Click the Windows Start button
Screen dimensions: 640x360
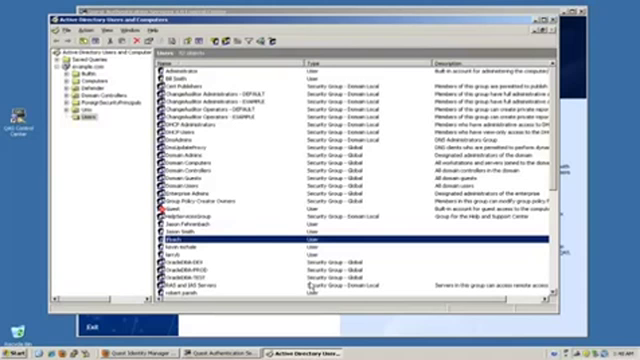pyautogui.click(x=14, y=353)
